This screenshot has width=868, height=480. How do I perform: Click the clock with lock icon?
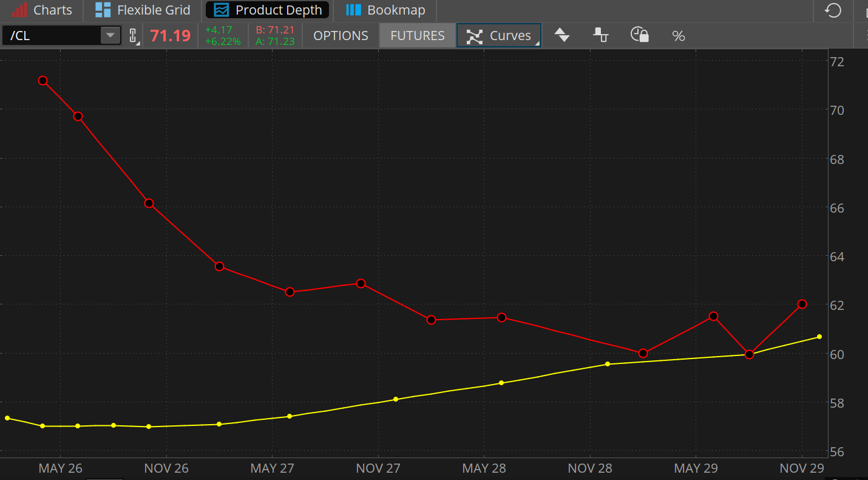coord(639,35)
